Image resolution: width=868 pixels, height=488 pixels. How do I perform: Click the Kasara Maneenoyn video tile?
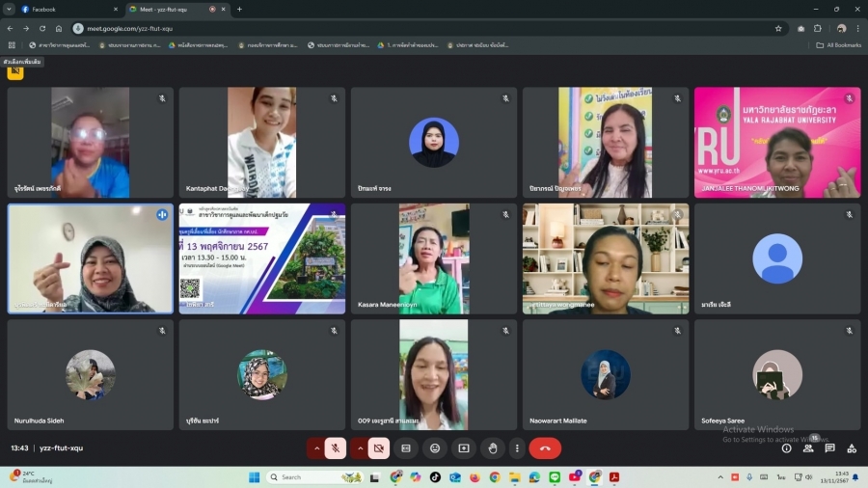[433, 258]
